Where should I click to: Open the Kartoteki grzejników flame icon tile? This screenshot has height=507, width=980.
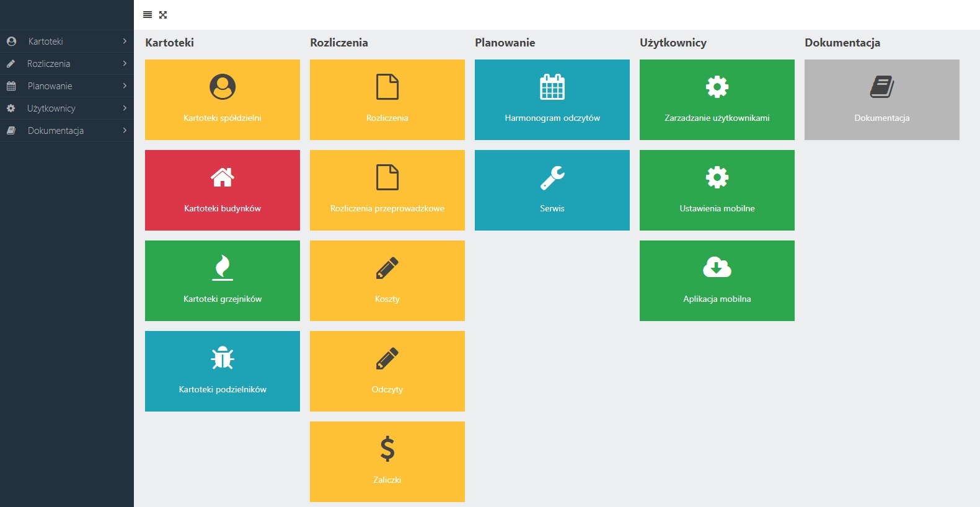(223, 281)
